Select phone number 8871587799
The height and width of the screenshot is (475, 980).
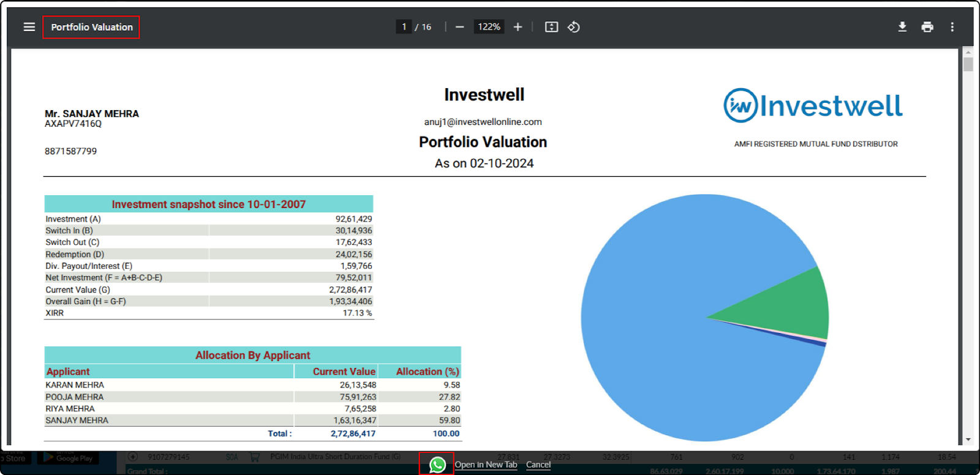point(70,151)
